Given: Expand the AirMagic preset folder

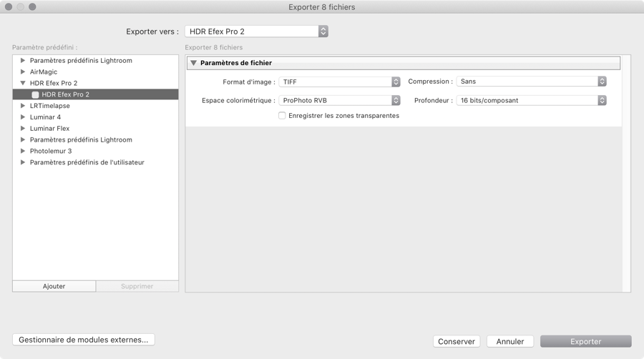Looking at the screenshot, I should [x=23, y=72].
